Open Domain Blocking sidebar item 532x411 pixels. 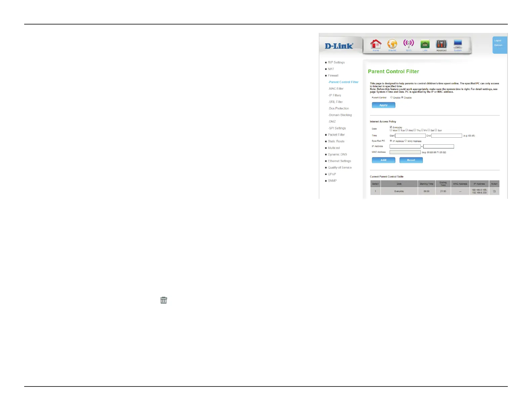click(340, 115)
